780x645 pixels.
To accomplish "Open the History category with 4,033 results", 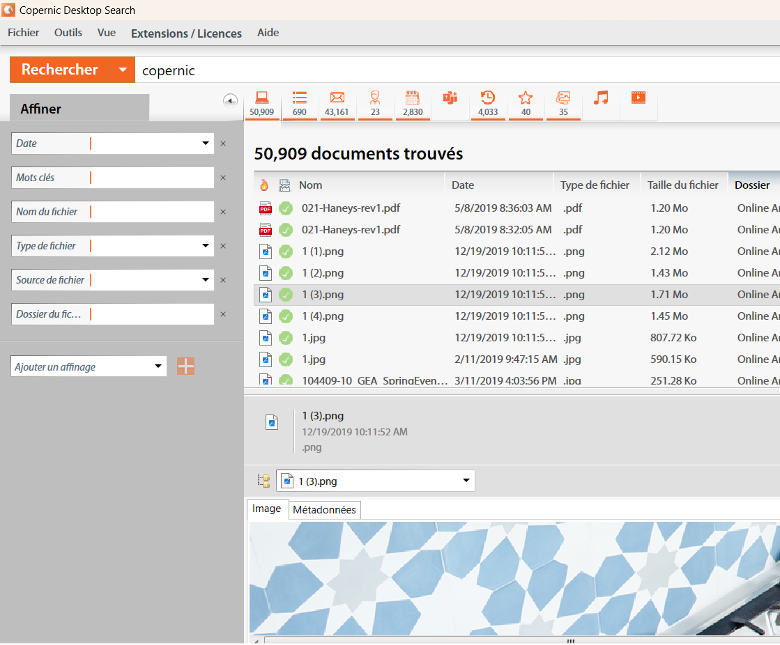I will 488,103.
